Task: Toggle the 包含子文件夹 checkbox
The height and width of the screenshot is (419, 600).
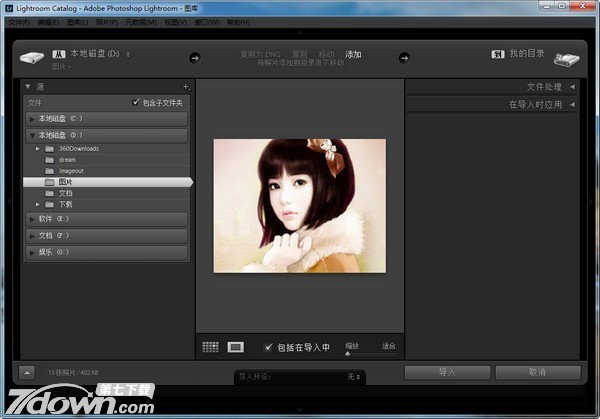Action: 137,103
